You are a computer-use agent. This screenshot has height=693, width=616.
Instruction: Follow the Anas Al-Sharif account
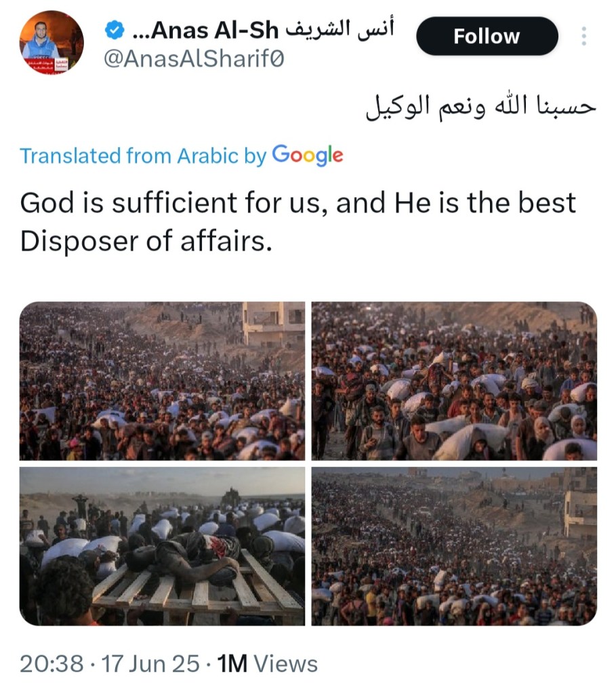[x=487, y=36]
